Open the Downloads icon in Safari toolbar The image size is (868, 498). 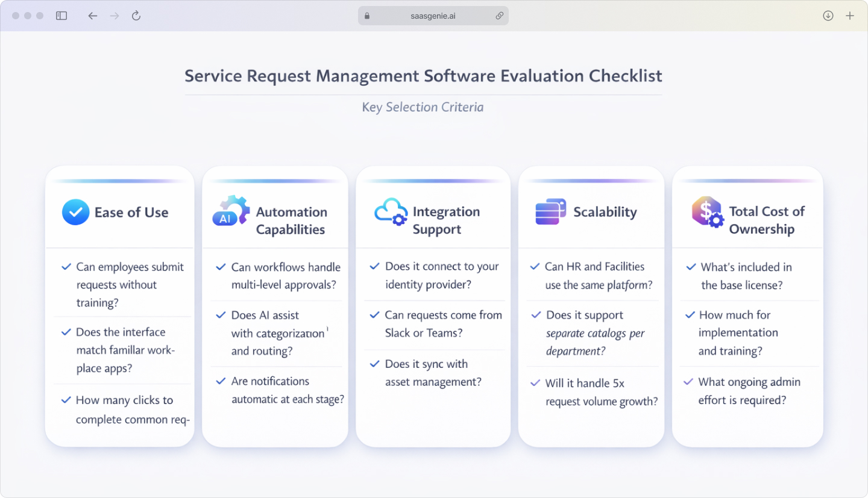point(828,16)
